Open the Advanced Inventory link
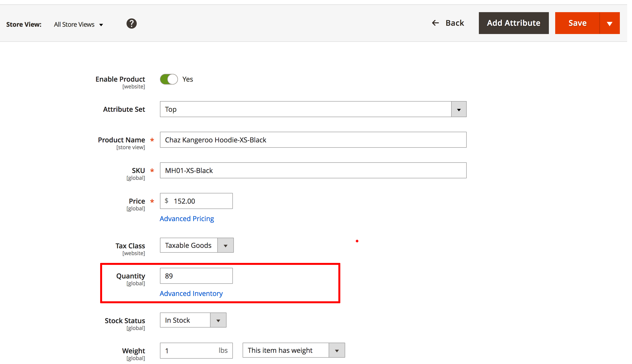This screenshot has height=364, width=632. click(x=191, y=293)
